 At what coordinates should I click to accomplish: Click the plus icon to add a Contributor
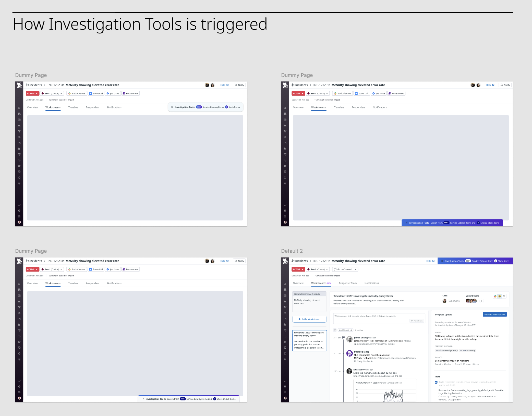click(x=482, y=301)
